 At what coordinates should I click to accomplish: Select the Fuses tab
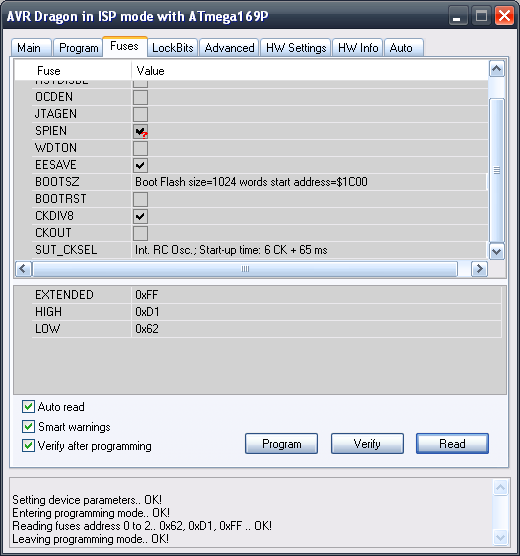coord(125,46)
